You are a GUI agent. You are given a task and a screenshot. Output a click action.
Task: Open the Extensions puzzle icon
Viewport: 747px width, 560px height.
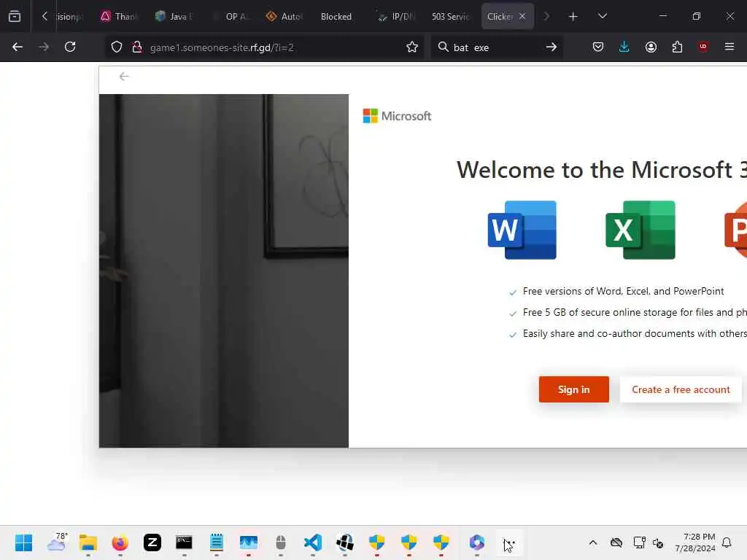coord(677,47)
